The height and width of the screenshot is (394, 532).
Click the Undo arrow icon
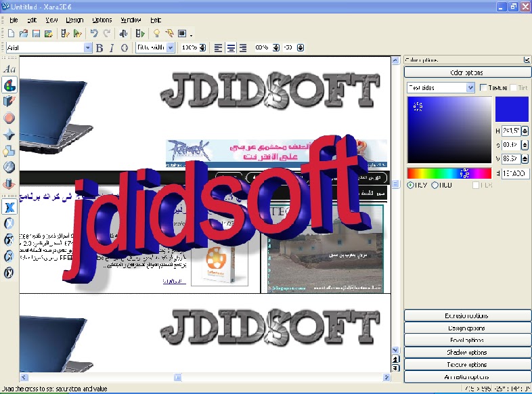pyautogui.click(x=94, y=33)
